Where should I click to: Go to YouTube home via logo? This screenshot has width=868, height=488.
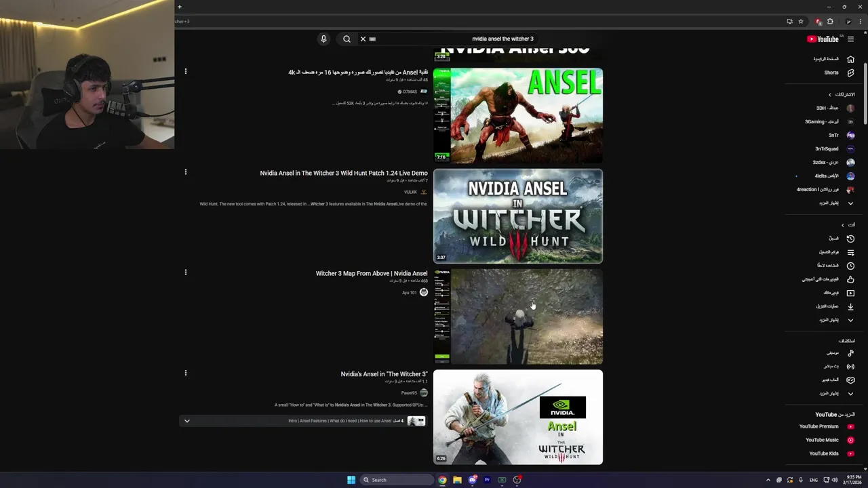coord(823,39)
